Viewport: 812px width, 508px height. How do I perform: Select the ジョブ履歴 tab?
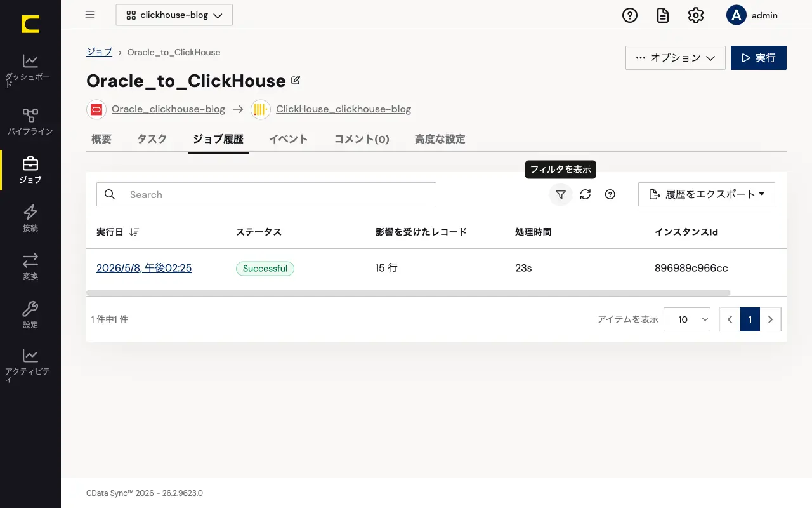[218, 139]
